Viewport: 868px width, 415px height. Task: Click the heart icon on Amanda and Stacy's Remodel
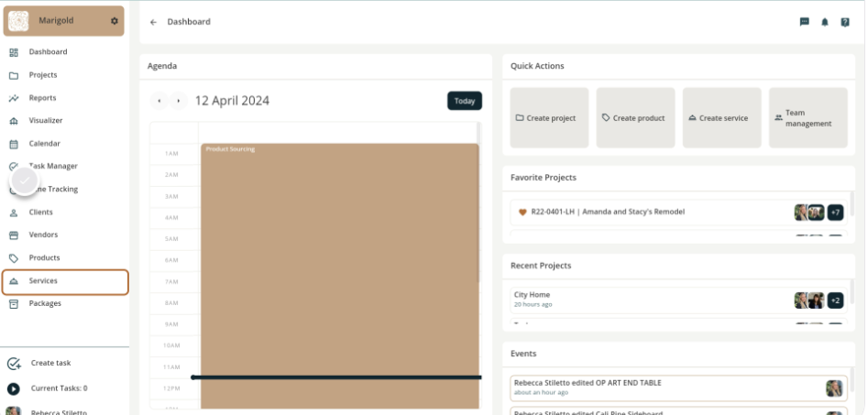point(522,212)
